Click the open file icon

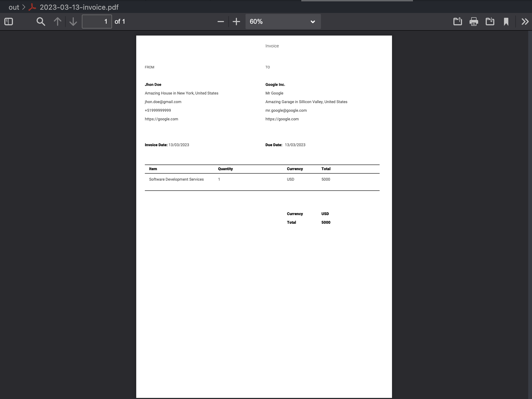pos(457,22)
